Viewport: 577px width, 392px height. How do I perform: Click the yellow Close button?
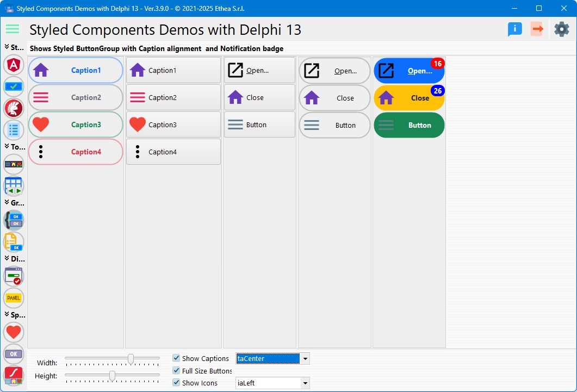pyautogui.click(x=409, y=98)
